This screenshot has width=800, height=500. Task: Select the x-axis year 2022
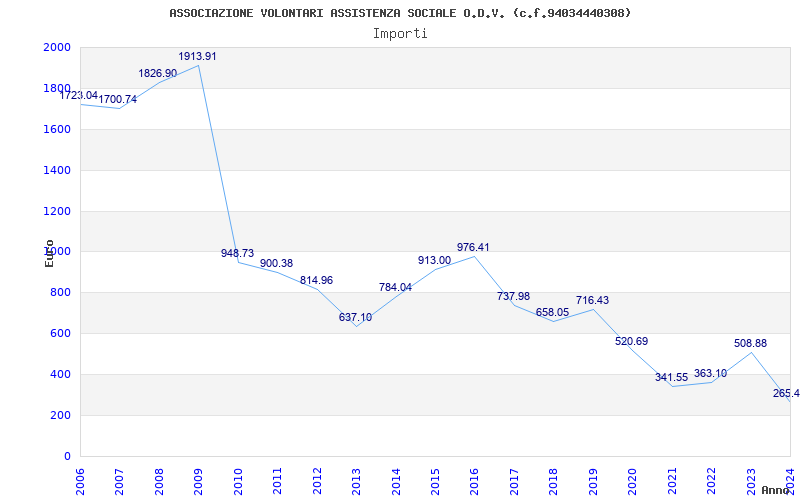(711, 482)
